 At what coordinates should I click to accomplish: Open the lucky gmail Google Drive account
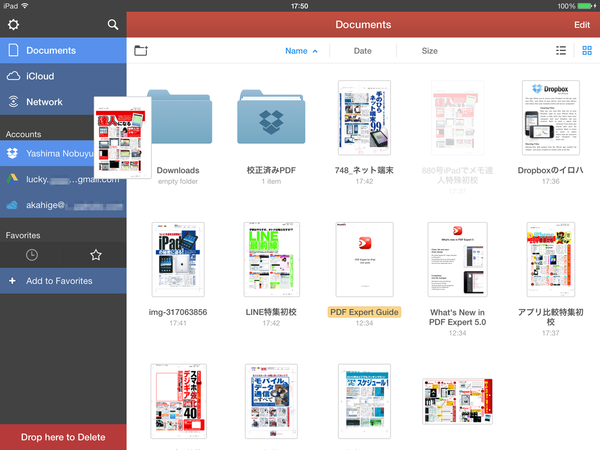click(63, 179)
